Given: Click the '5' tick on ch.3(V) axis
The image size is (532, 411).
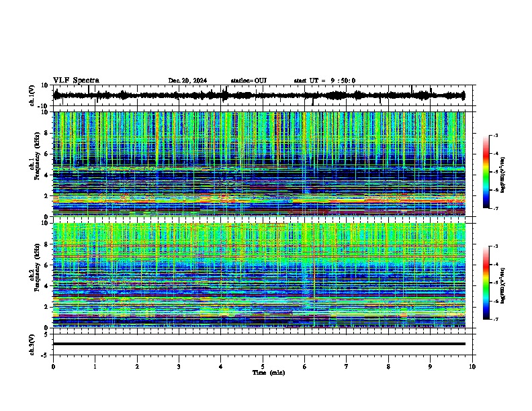Looking at the screenshot, I should [47, 334].
